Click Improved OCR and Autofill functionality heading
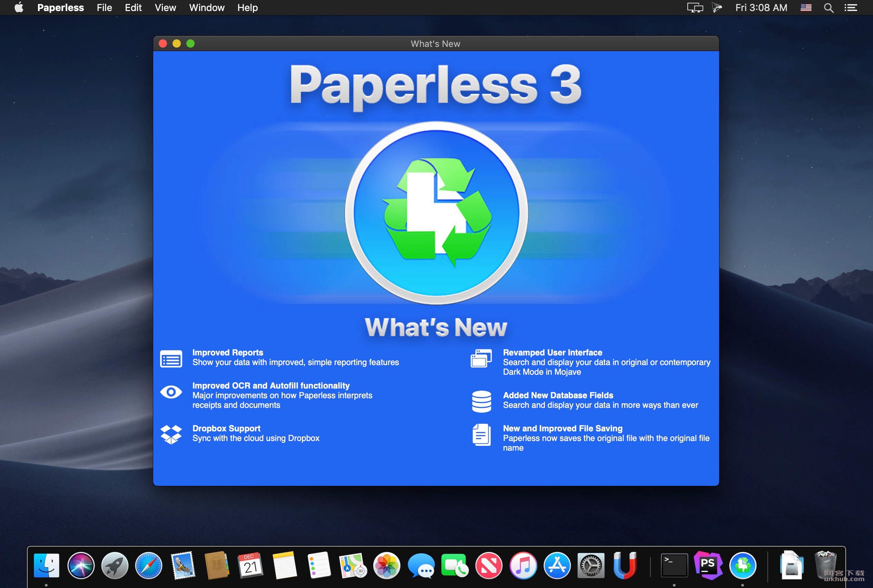Viewport: 873px width, 588px height. pyautogui.click(x=271, y=385)
